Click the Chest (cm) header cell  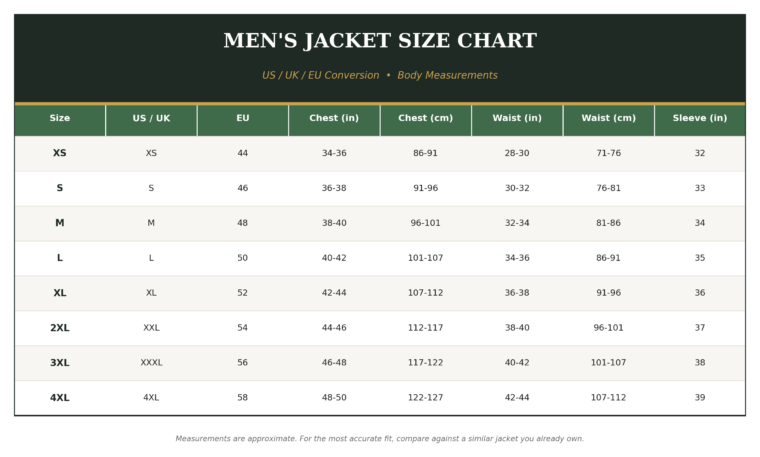pyautogui.click(x=426, y=118)
